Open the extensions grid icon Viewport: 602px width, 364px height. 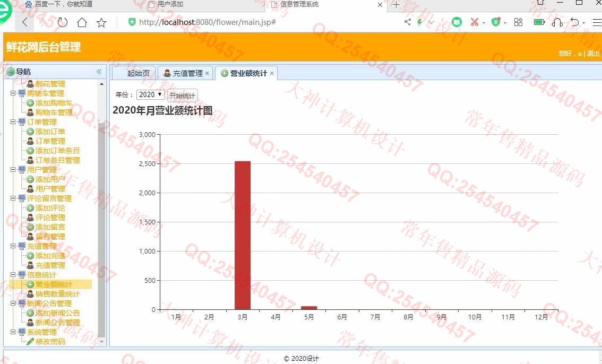coord(518,22)
